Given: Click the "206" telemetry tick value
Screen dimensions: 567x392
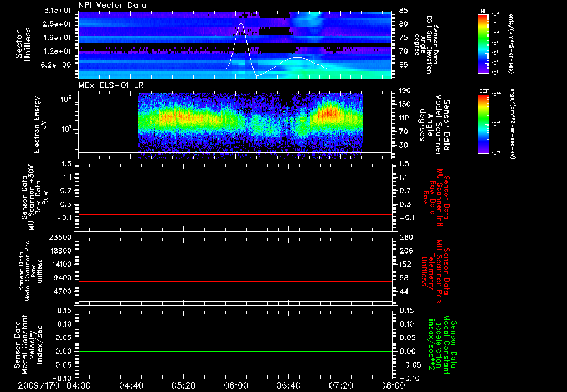Looking at the screenshot, I should (406, 251).
